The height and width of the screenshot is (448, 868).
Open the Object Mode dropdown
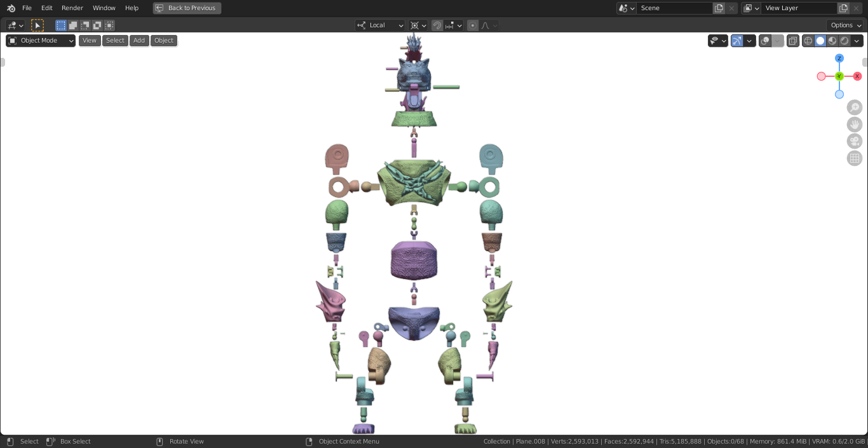(x=41, y=41)
